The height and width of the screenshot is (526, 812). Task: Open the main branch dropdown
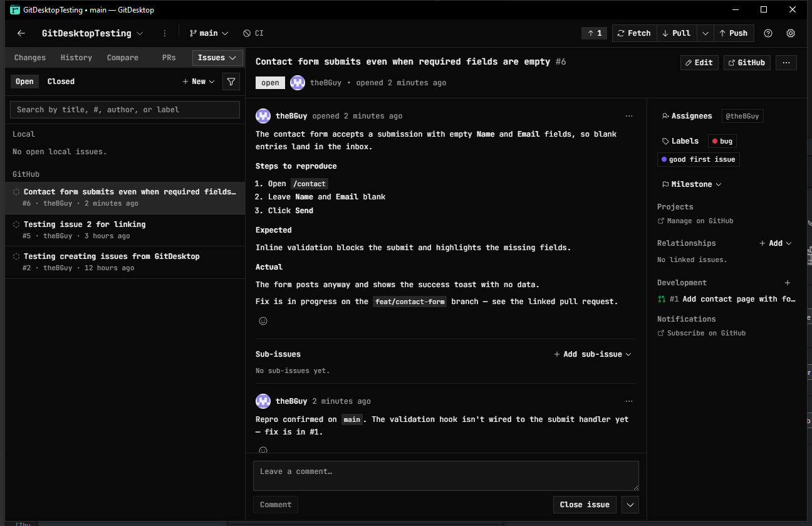[x=209, y=33]
